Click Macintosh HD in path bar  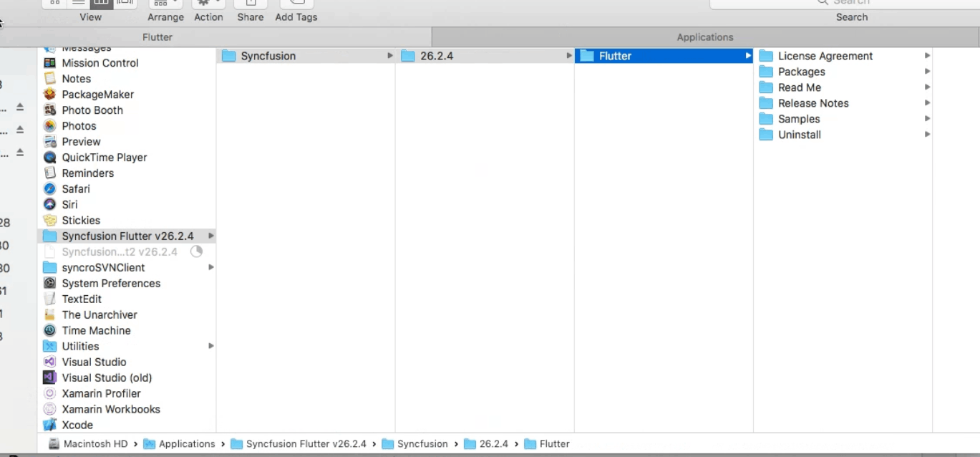point(88,444)
